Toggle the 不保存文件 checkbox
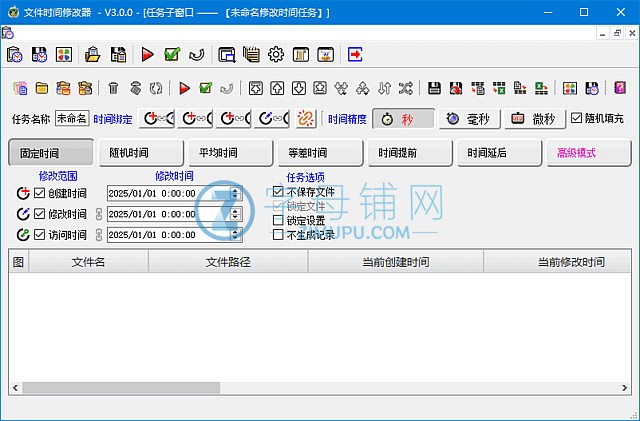Image resolution: width=640 pixels, height=421 pixels. click(279, 192)
